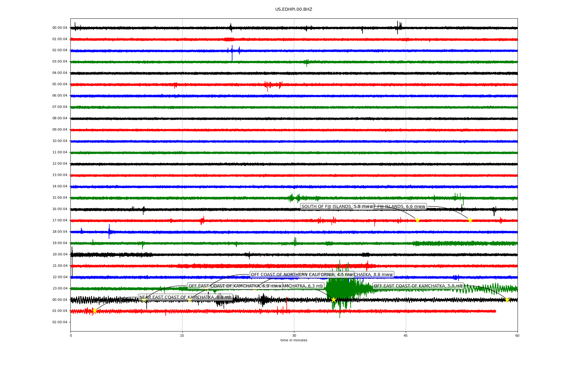The height and width of the screenshot is (368, 588).
Task: Click the 19:00:04 row label
Action: 60,243
